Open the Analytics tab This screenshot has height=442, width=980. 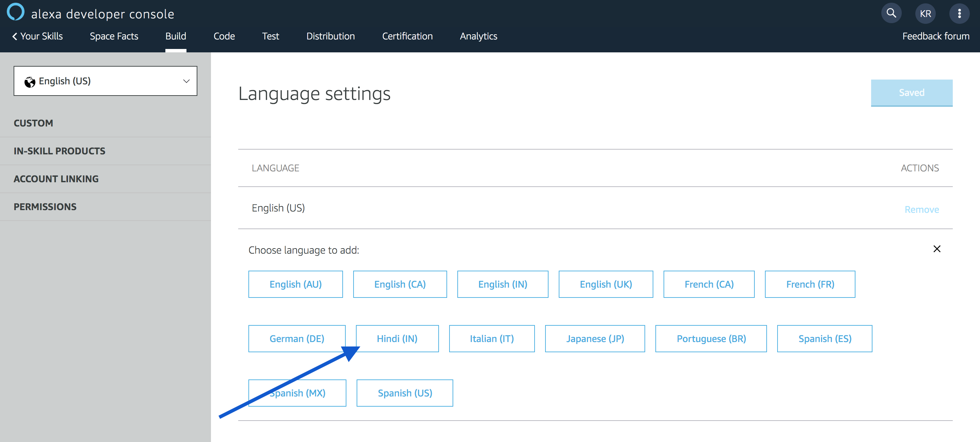pyautogui.click(x=478, y=36)
